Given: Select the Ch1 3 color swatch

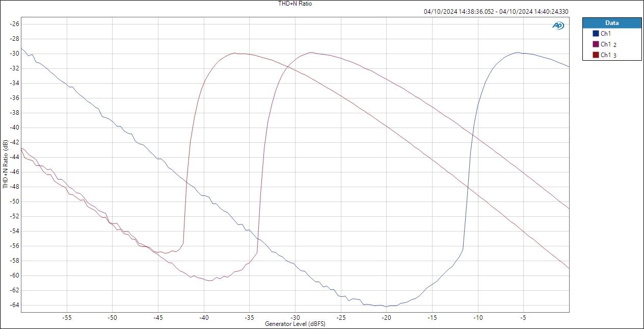Looking at the screenshot, I should (596, 54).
